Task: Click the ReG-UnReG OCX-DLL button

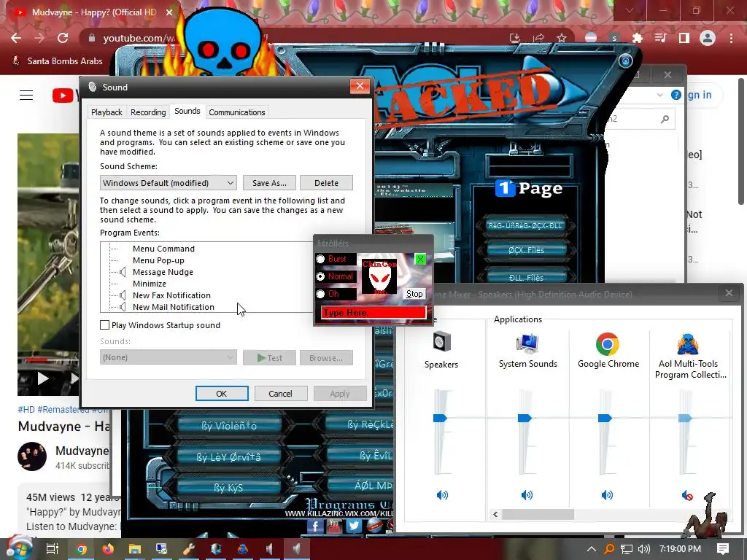Action: pos(525,225)
